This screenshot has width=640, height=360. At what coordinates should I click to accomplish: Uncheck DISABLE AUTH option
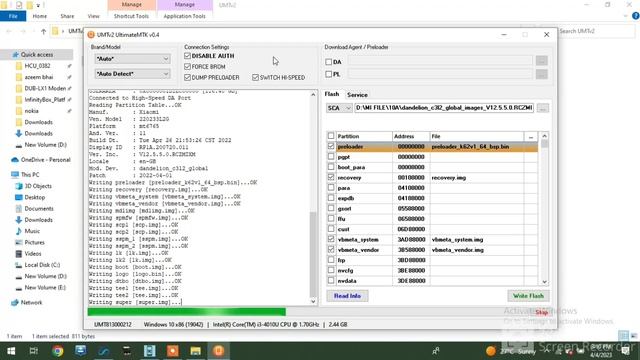[187, 56]
